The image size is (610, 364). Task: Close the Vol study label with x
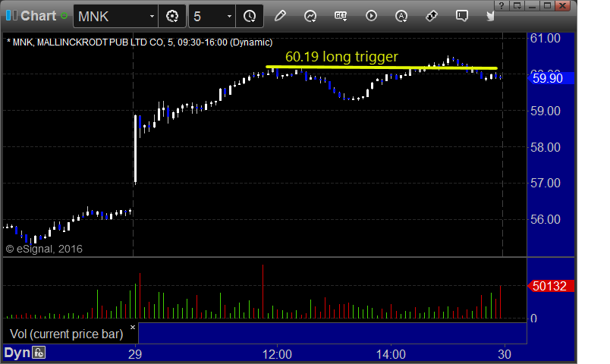pos(133,327)
